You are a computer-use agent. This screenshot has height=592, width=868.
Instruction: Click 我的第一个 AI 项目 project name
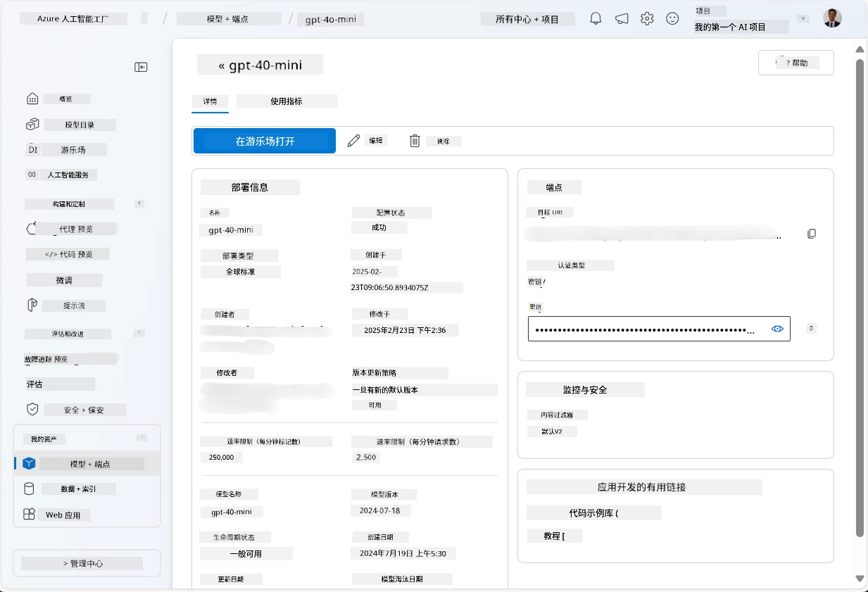[730, 27]
